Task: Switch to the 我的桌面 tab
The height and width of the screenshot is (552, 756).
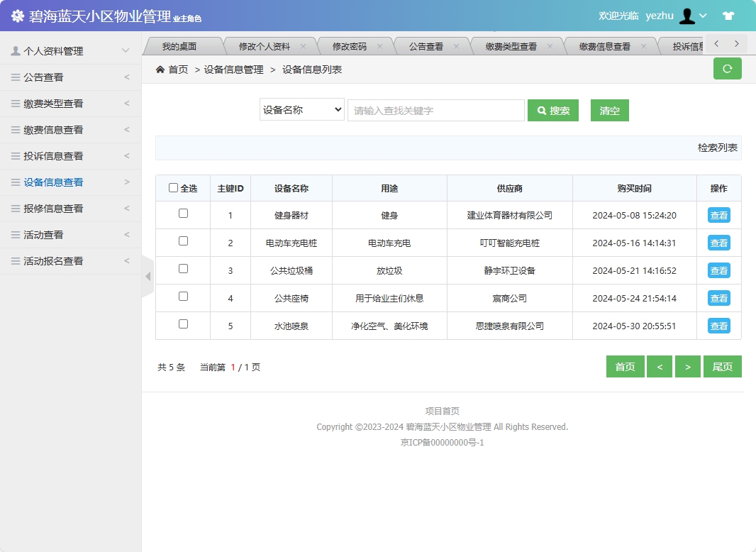Action: pyautogui.click(x=182, y=45)
